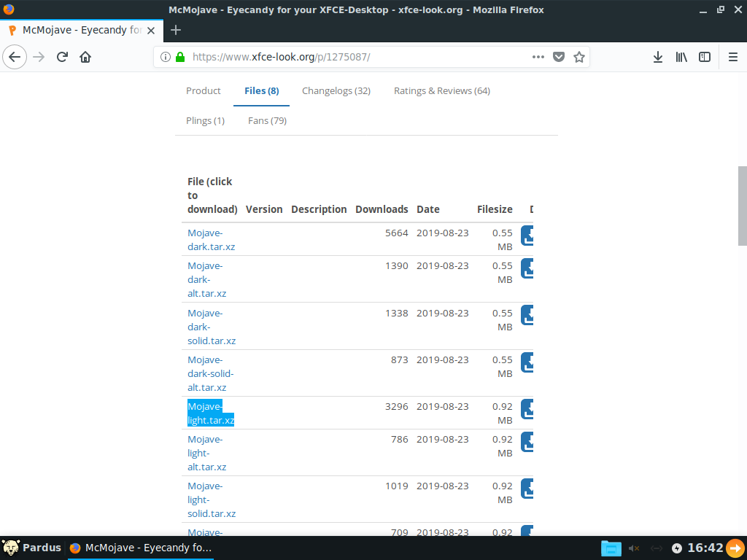Toggle the muted volume icon in panel
The width and height of the screenshot is (747, 560).
click(x=634, y=548)
